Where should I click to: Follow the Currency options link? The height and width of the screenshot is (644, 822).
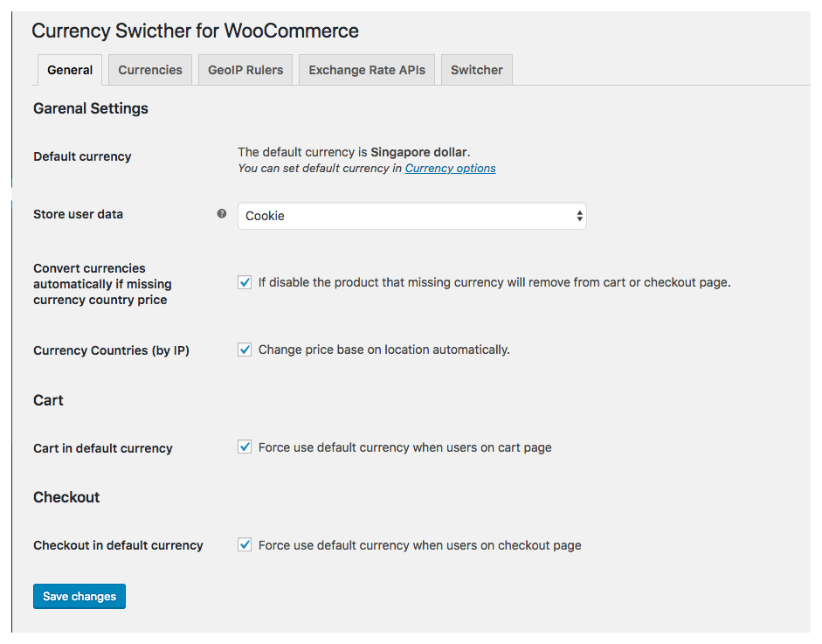451,169
